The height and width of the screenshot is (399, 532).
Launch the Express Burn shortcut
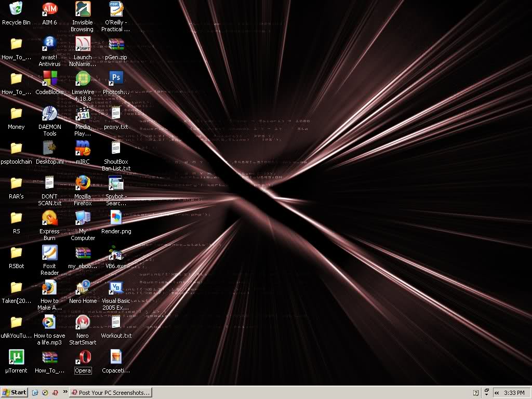point(49,218)
